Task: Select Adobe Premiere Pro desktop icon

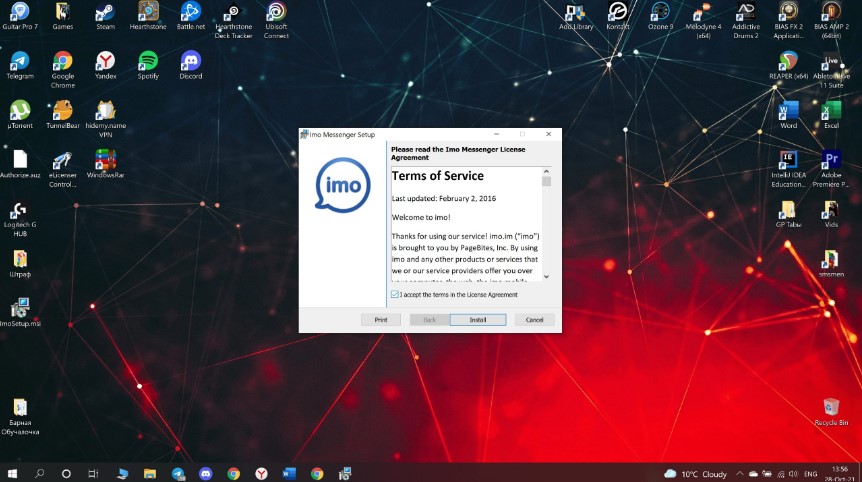Action: [831, 169]
